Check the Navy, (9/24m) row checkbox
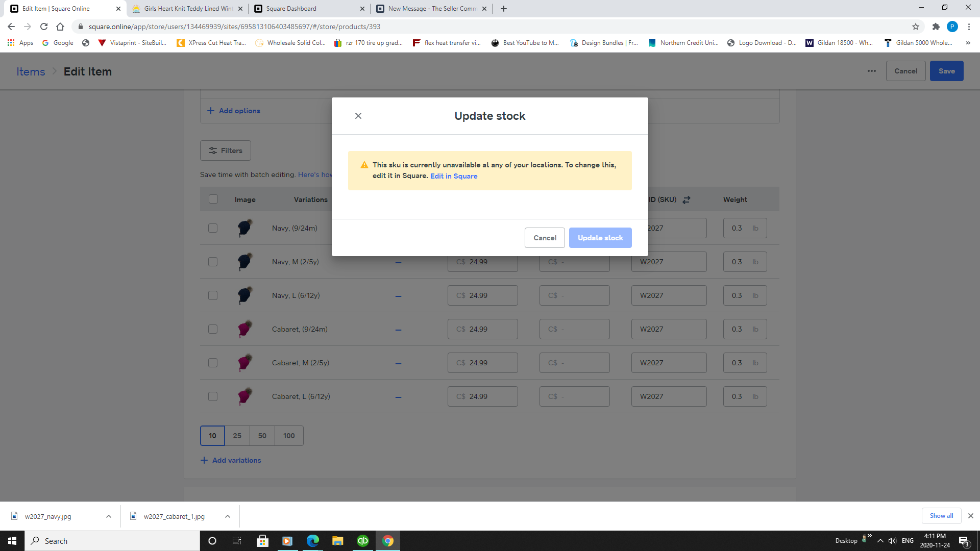Viewport: 980px width, 551px height. pos(213,228)
